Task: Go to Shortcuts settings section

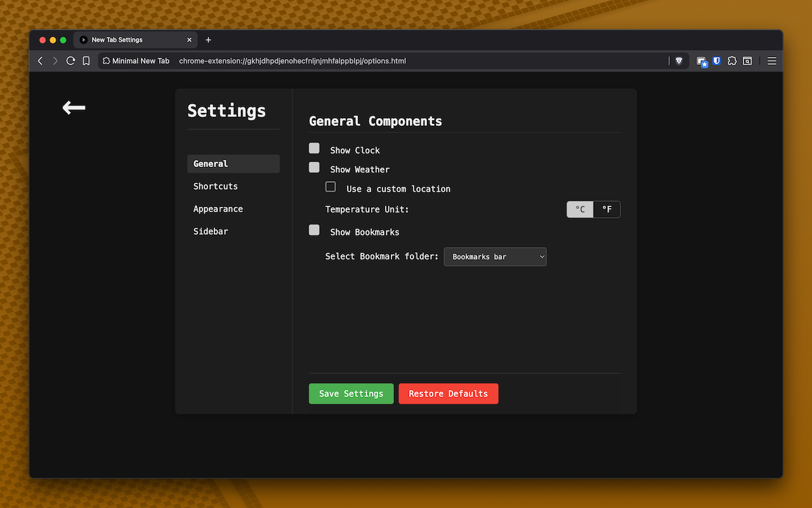Action: 216,186
